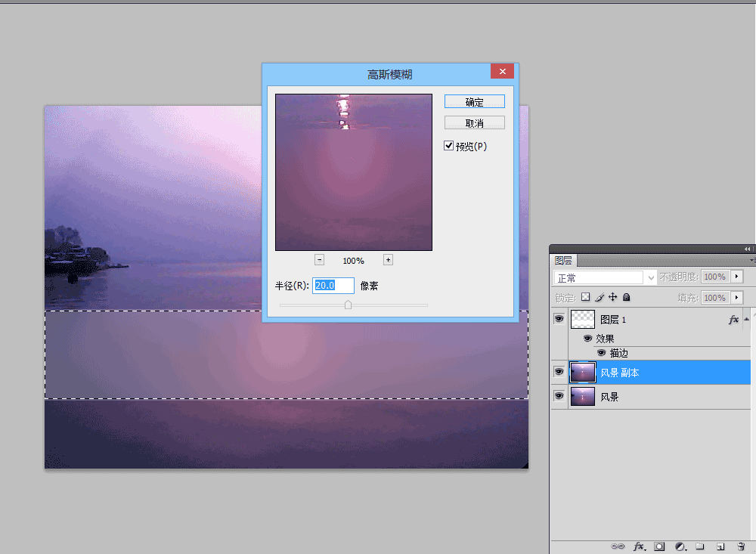Image resolution: width=756 pixels, height=554 pixels.
Task: Open the add layer style fx menu
Action: click(640, 546)
